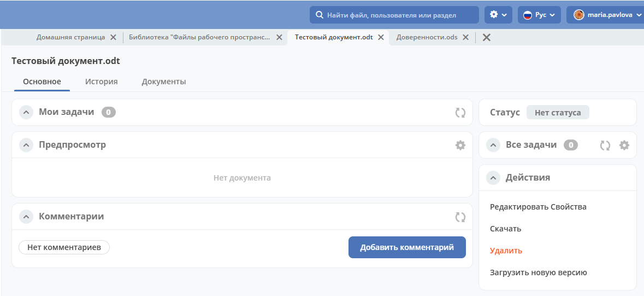
Task: Refresh the Комментарии section
Action: 460,217
